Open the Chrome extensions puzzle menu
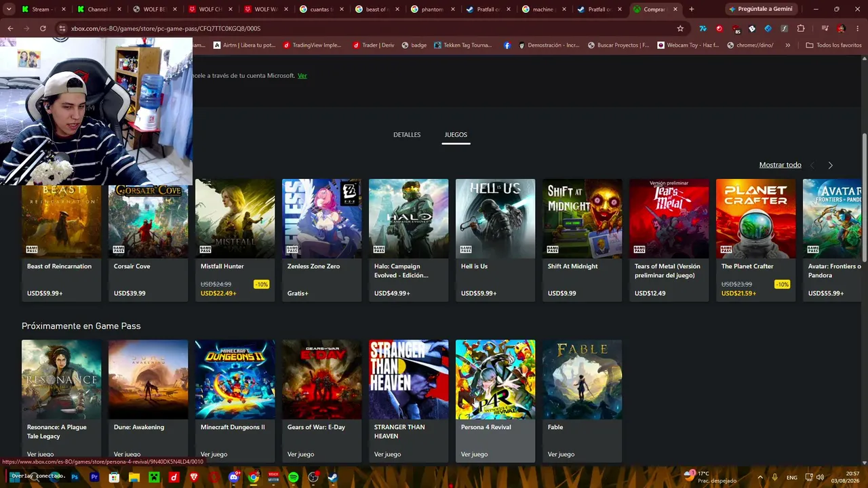 [801, 28]
